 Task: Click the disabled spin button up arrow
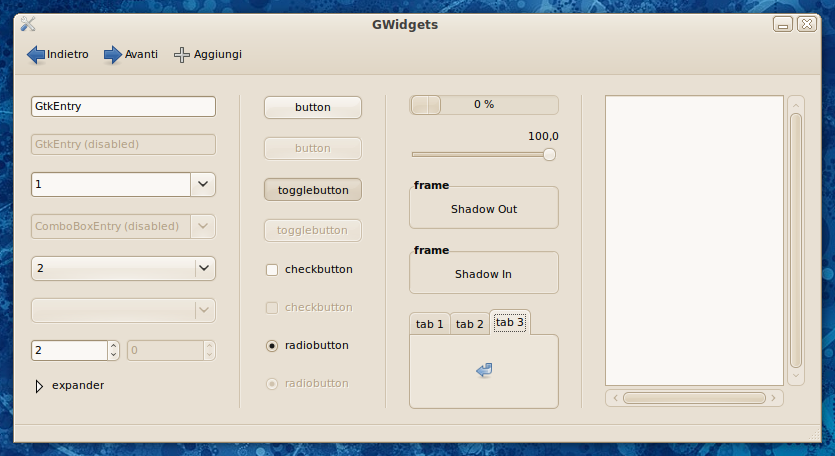point(209,346)
